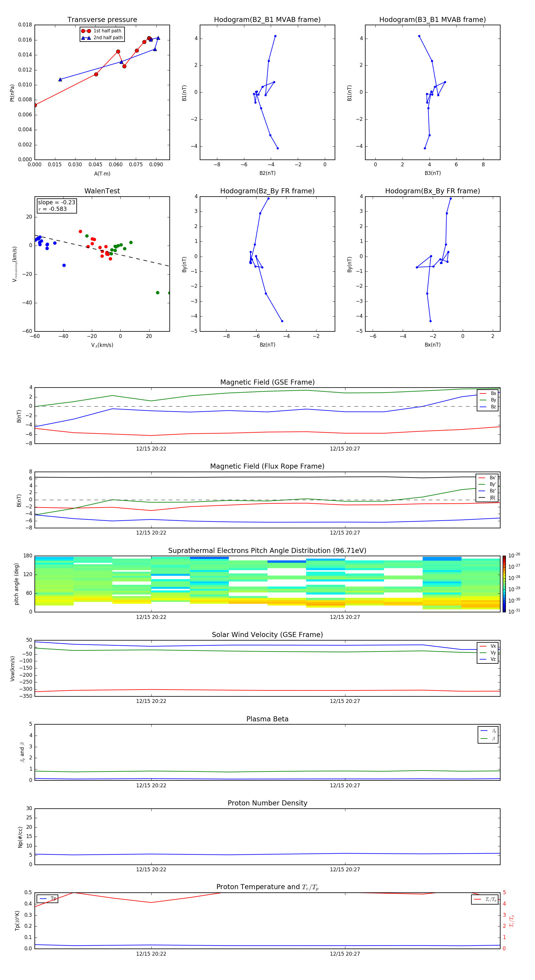Click the "V_A(km/s)" x-axis label

(x=102, y=345)
